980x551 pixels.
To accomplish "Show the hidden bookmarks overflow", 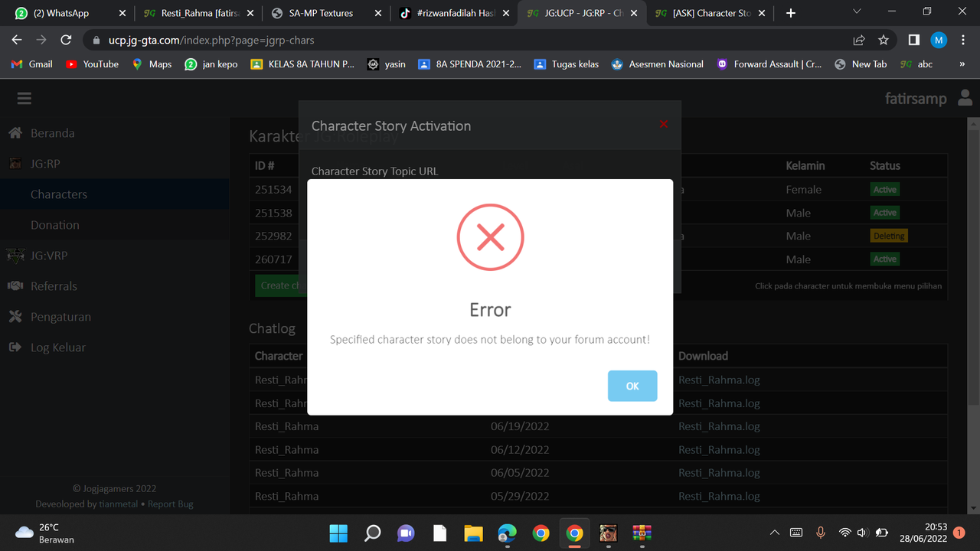I will point(962,64).
